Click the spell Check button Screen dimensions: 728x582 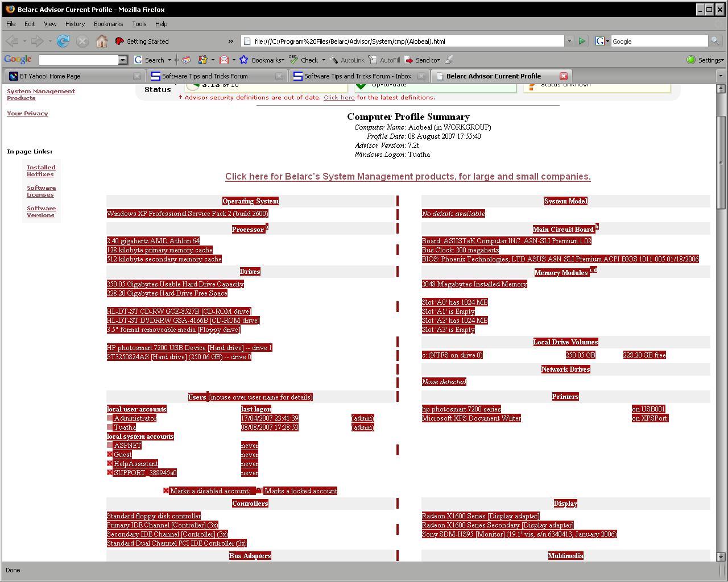[x=304, y=60]
